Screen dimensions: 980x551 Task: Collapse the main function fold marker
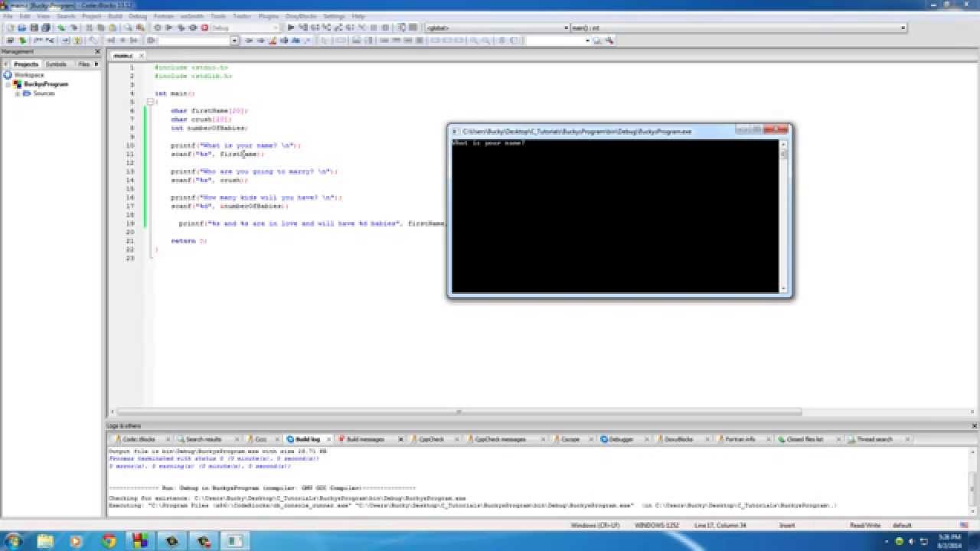click(x=151, y=102)
